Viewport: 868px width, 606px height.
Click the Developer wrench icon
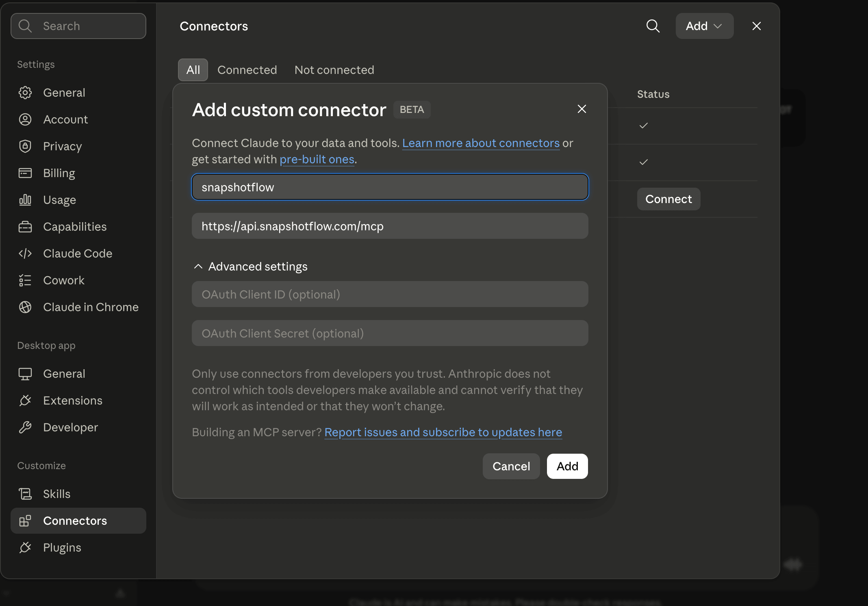(25, 427)
